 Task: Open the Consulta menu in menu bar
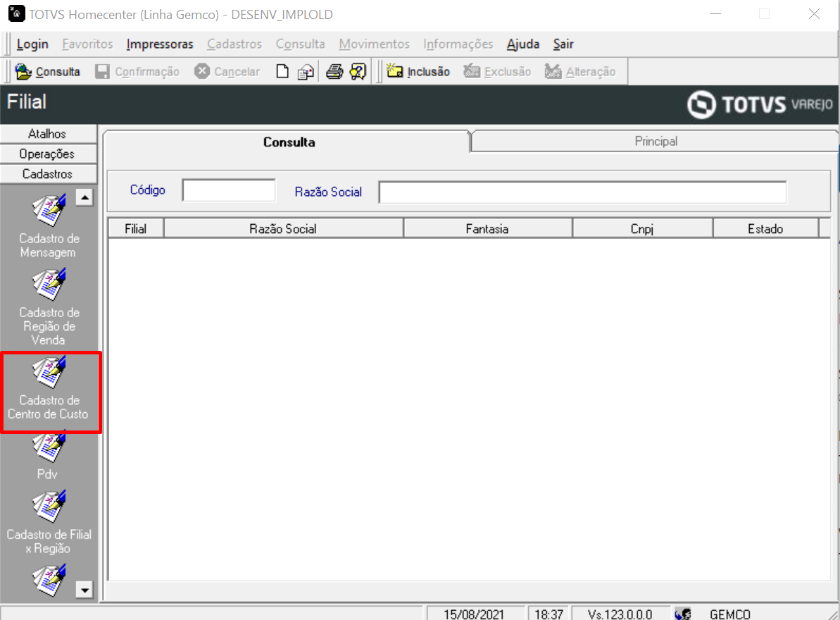point(301,44)
